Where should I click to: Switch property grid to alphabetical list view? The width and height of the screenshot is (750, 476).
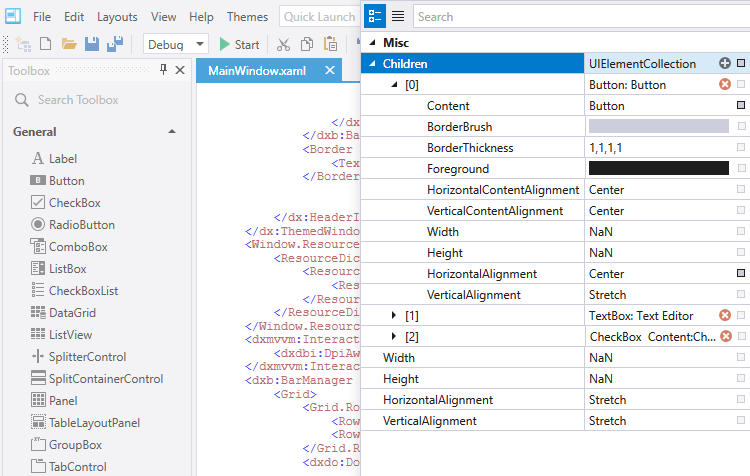click(x=398, y=16)
